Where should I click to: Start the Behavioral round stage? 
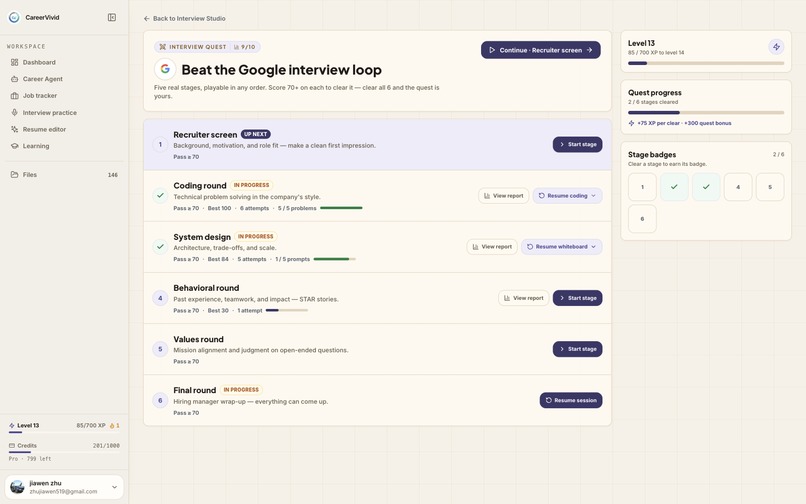pyautogui.click(x=578, y=298)
